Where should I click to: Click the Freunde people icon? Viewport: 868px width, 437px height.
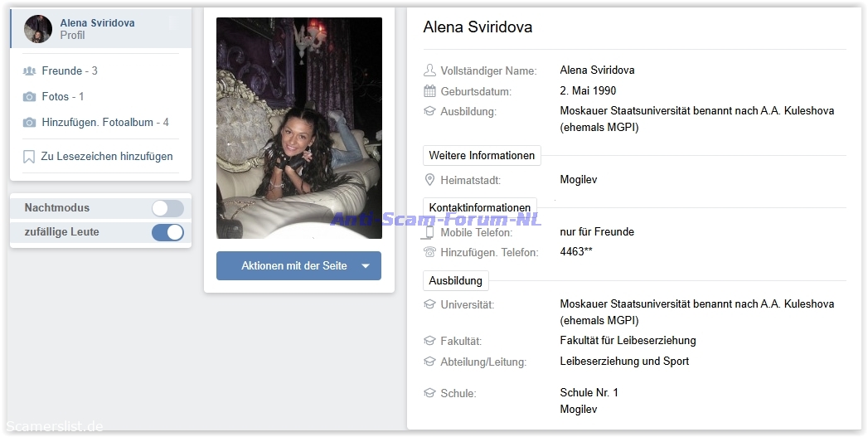[30, 71]
